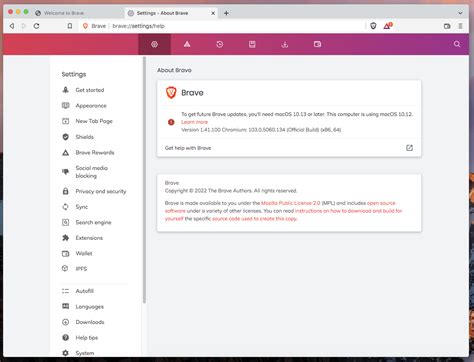This screenshot has height=362, width=474.
Task: Open the Bookmarks icon in top bar
Action: point(252,44)
